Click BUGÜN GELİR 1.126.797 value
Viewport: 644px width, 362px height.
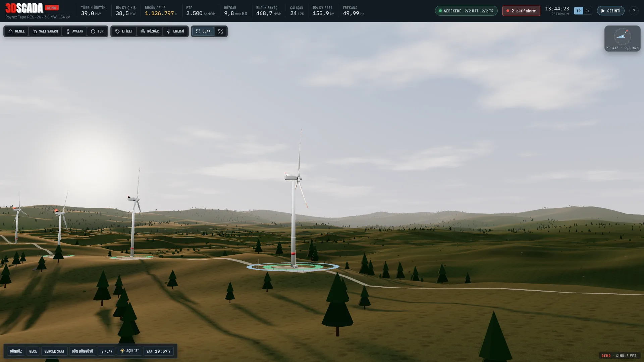point(161,13)
